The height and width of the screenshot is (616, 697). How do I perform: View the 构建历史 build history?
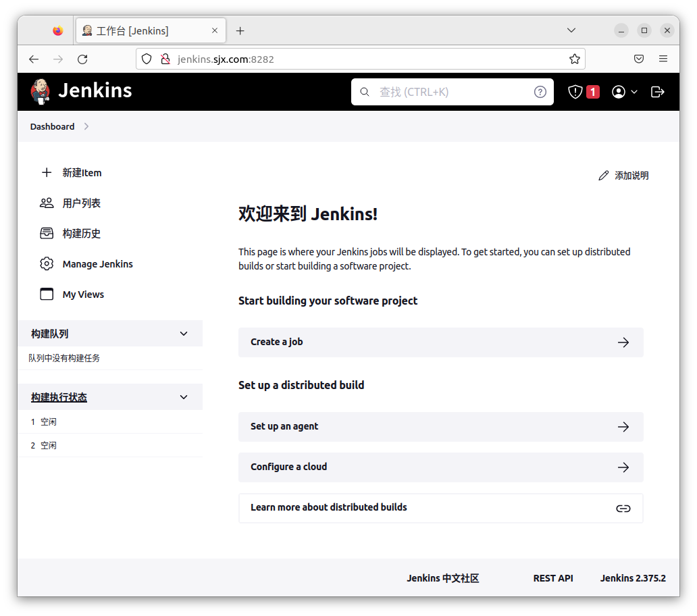(x=81, y=233)
